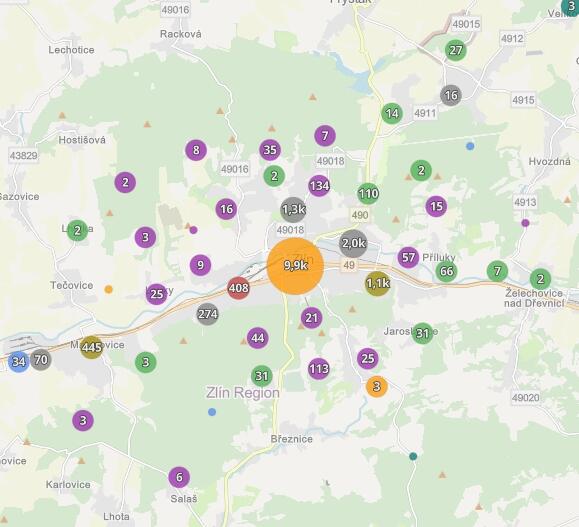
Task: Click green 2 cluster above Želechovice nad Dřevnicí
Action: (x=541, y=279)
